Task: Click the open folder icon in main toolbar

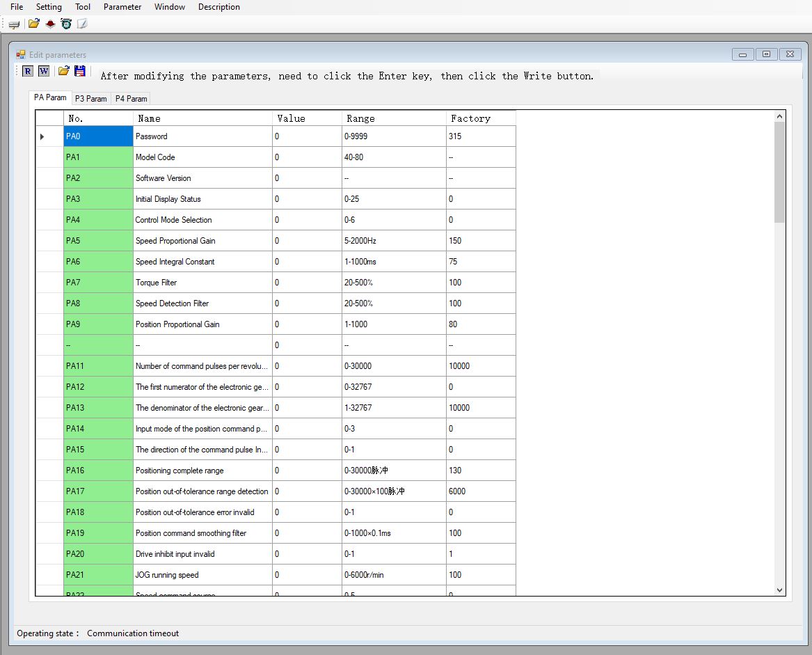Action: click(x=33, y=24)
